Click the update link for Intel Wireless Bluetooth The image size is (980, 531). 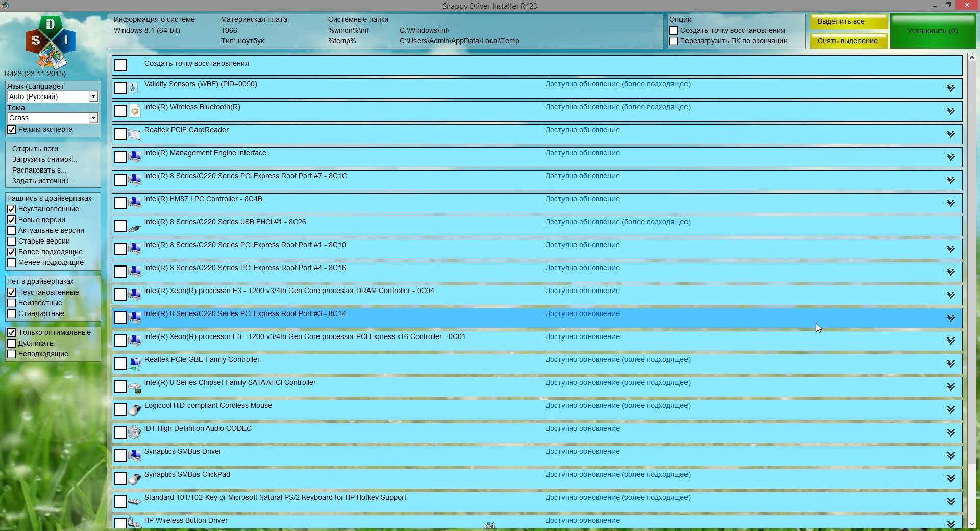618,107
